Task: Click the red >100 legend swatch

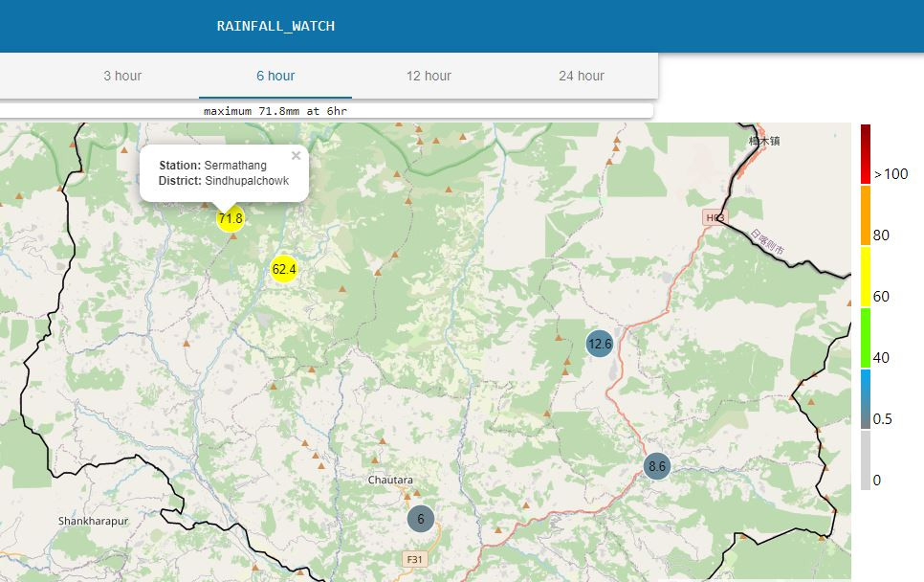Action: point(865,154)
